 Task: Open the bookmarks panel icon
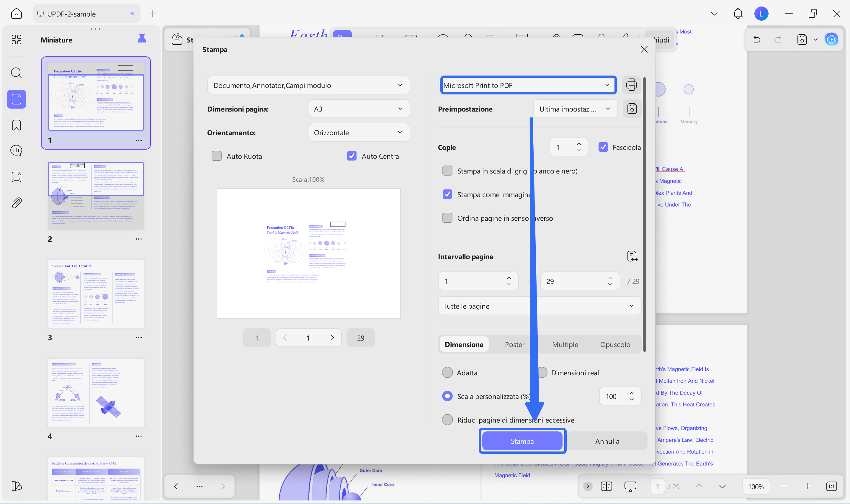[x=16, y=125]
